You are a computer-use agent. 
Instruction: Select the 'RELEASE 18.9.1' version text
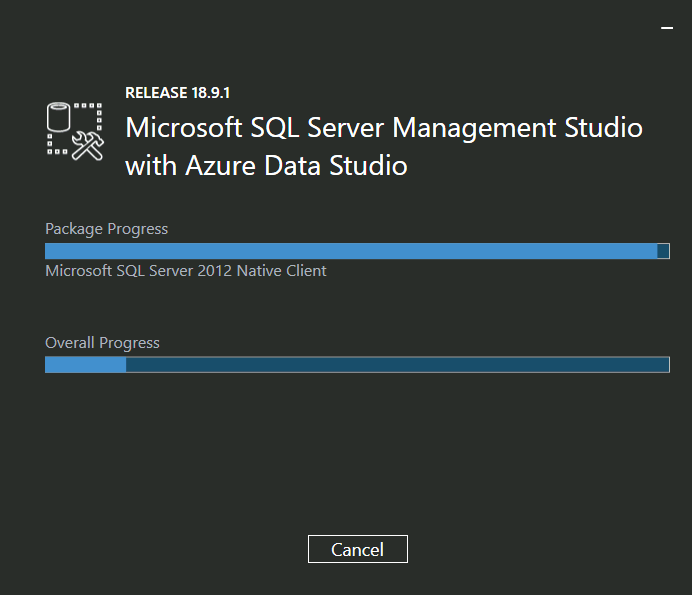pos(177,93)
